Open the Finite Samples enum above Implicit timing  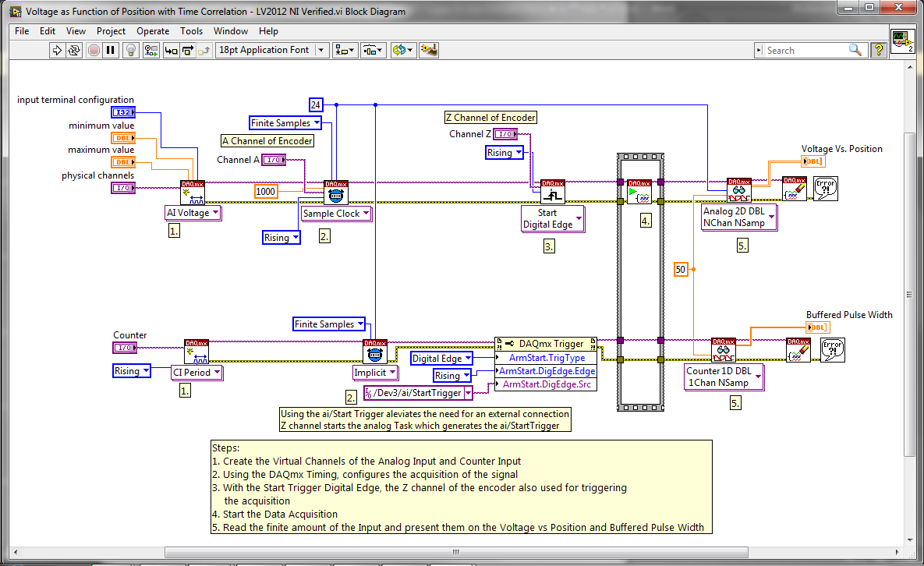point(329,324)
